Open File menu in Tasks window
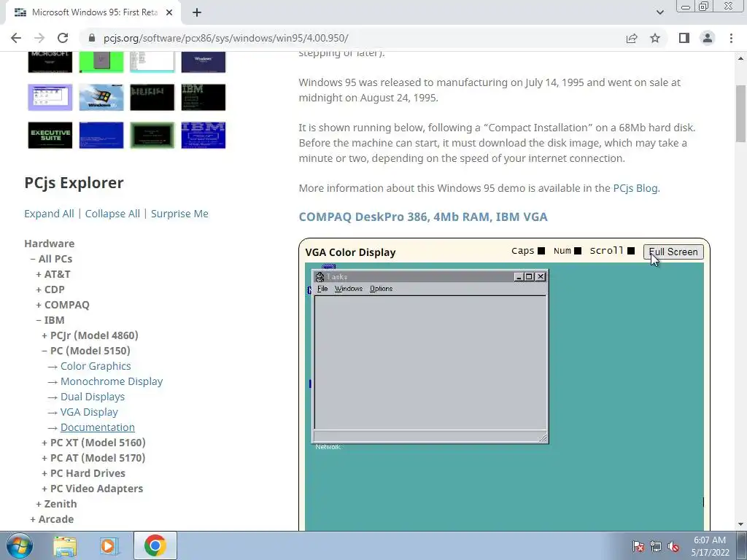This screenshot has height=560, width=747. tap(322, 289)
